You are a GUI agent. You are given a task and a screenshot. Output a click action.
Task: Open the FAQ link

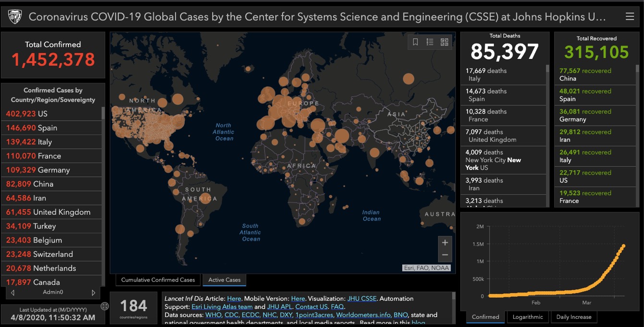point(337,307)
